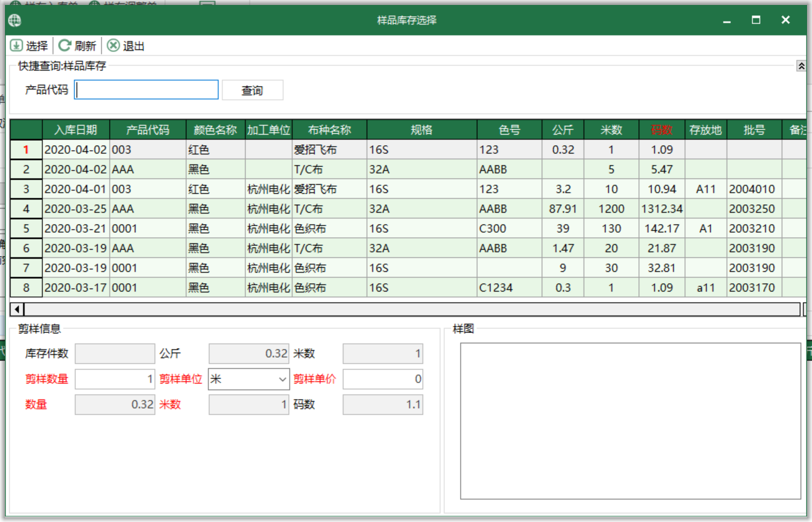Click the globe app icon in title bar
Screen dimensions: 812x522
pyautogui.click(x=15, y=20)
